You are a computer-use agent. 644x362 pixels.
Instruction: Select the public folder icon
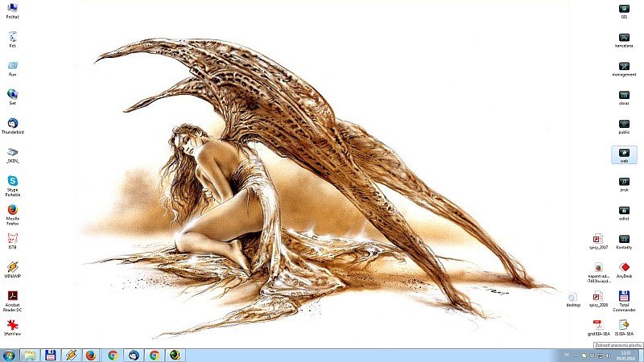[624, 126]
